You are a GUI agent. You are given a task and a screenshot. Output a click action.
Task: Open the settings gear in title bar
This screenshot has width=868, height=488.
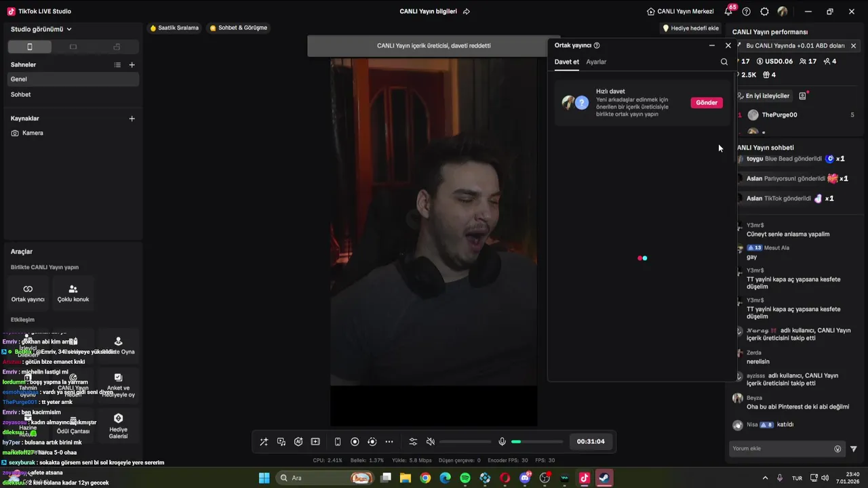(764, 12)
